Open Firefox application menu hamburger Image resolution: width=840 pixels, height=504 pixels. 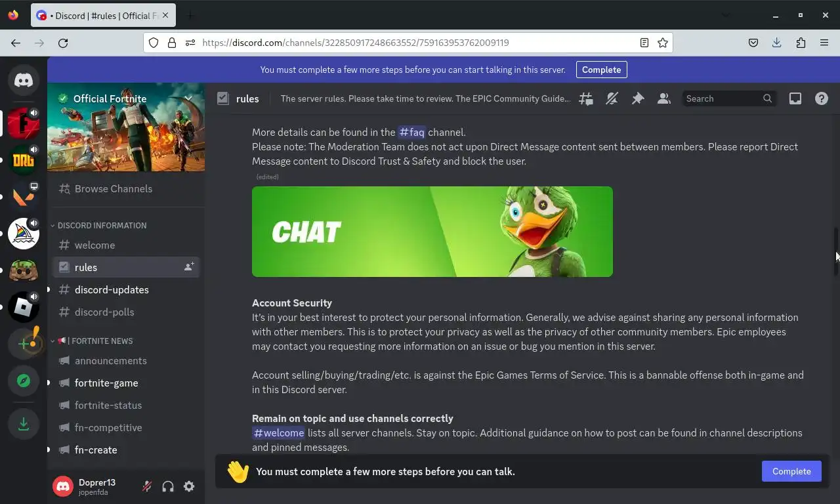[x=824, y=43]
